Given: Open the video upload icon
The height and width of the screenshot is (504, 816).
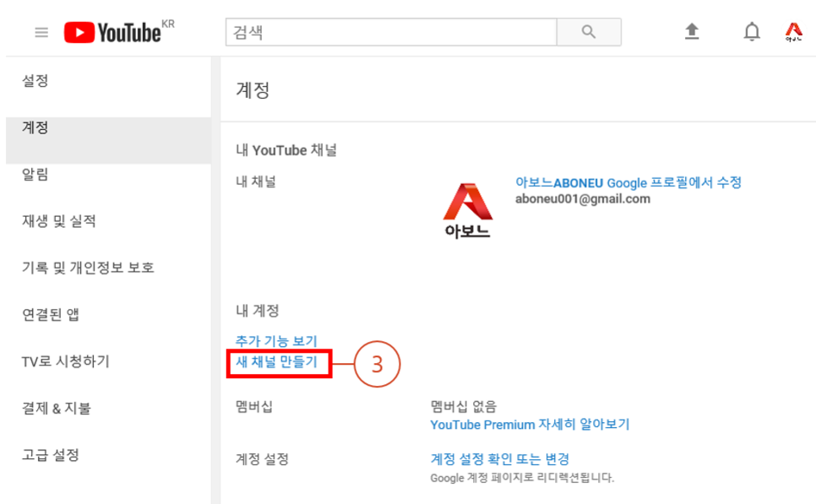Looking at the screenshot, I should click(692, 32).
